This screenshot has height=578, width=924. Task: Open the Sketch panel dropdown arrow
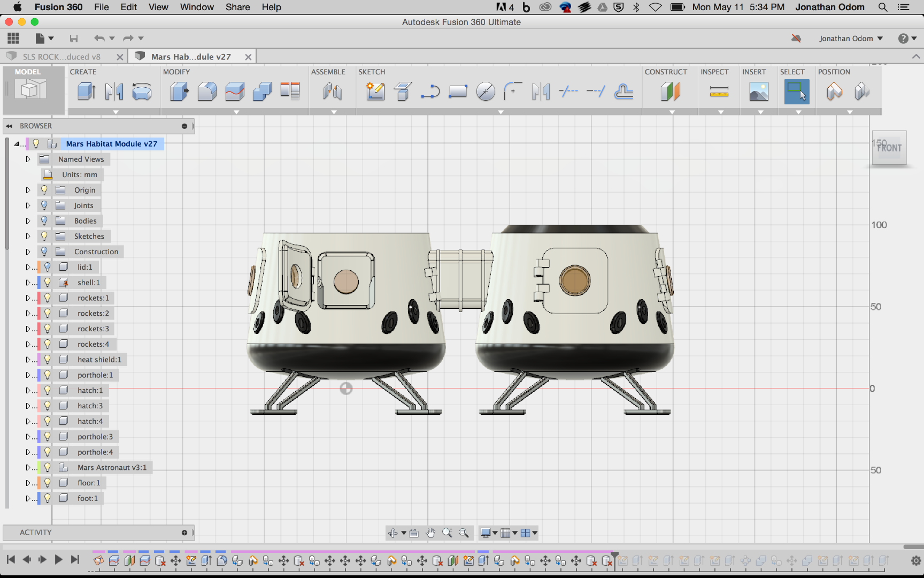point(500,112)
